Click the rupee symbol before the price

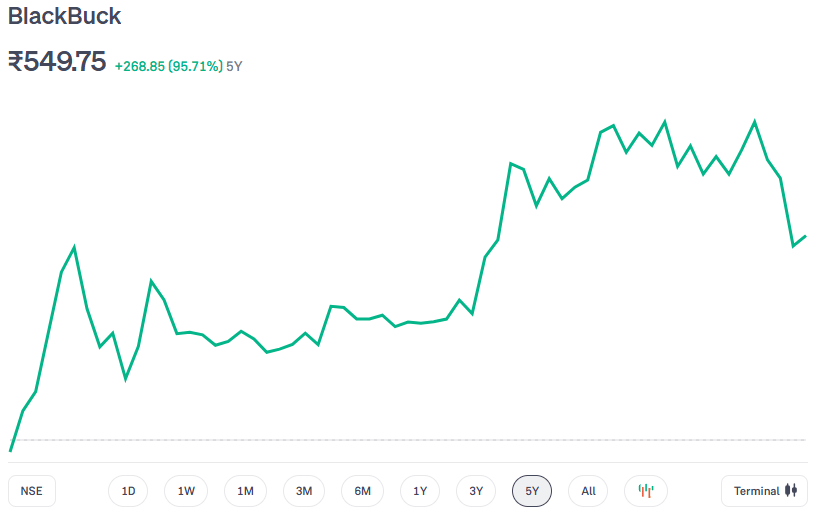pos(16,62)
